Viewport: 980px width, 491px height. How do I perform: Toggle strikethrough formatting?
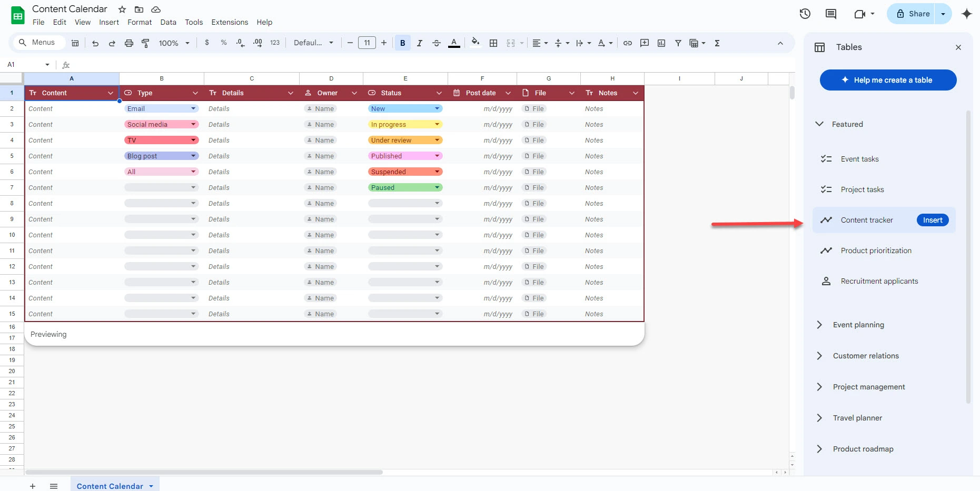437,43
